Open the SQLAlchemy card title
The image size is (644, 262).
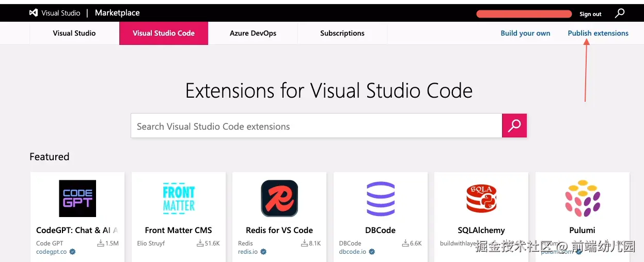tap(481, 230)
